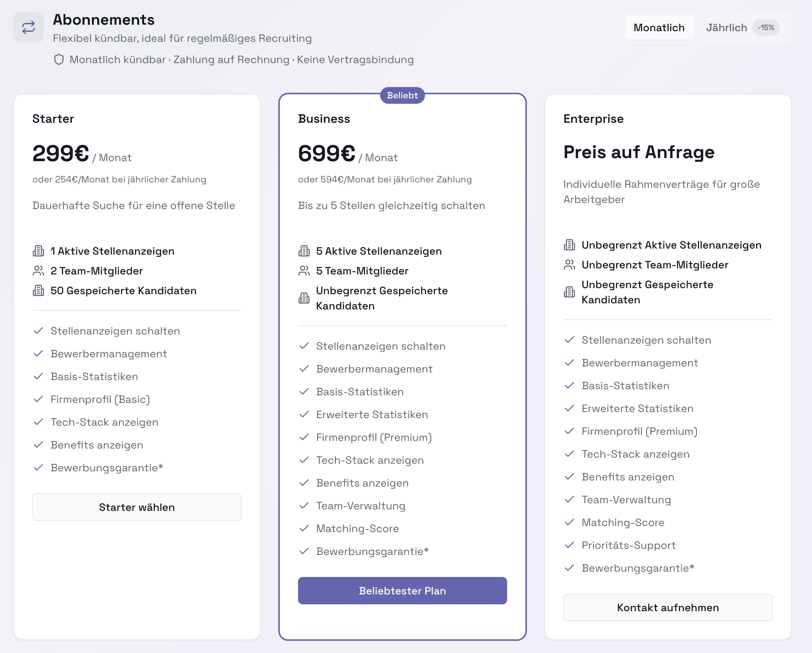Screen dimensions: 812x653
Task: Click the checkmark next to Prioritäts-Support in Enterprise
Action: (569, 545)
